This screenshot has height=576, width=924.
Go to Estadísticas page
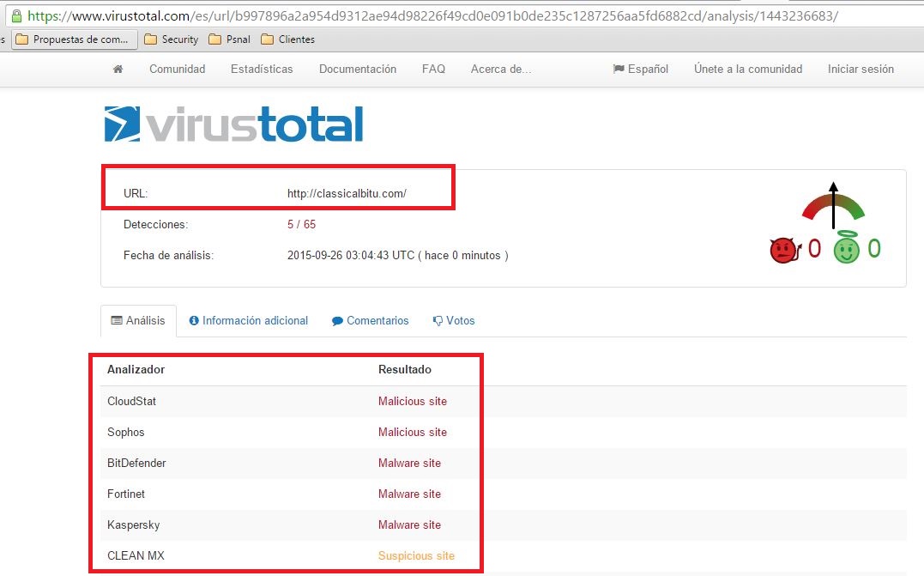point(262,70)
